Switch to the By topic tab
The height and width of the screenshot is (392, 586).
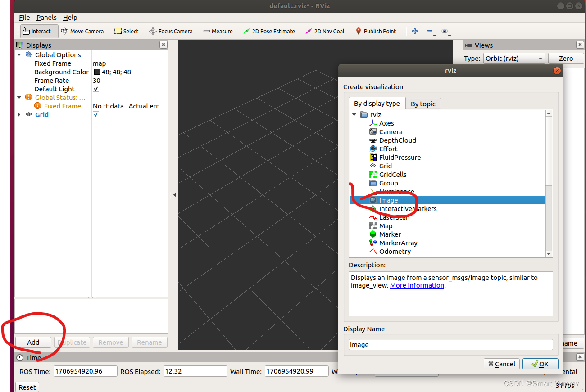click(x=422, y=104)
